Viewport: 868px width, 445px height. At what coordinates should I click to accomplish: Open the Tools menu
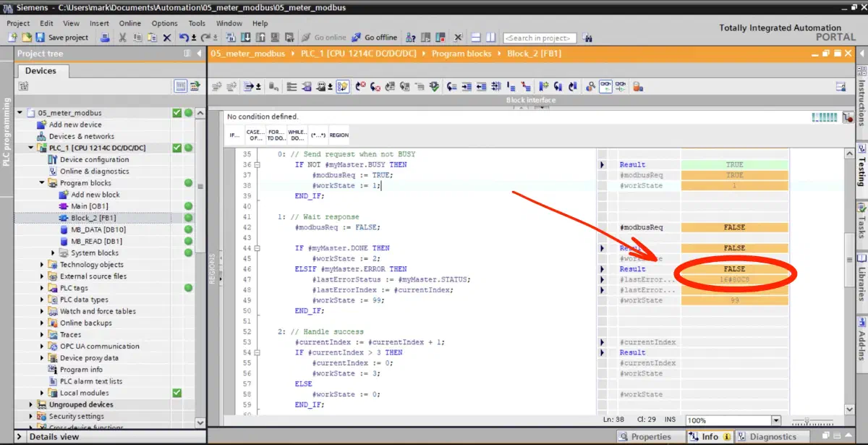197,23
